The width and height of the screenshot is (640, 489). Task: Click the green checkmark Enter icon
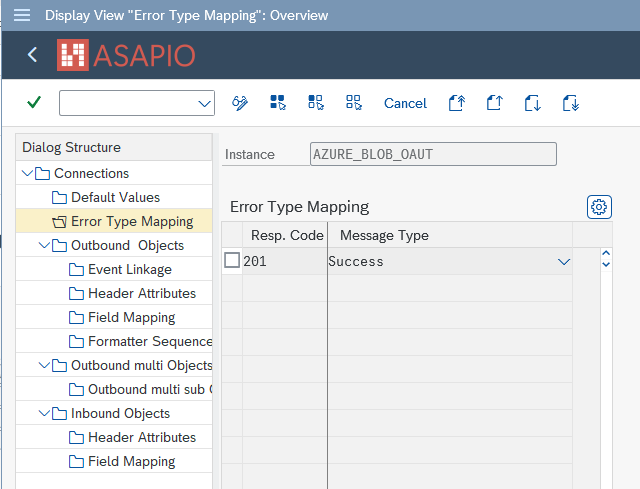click(x=34, y=102)
